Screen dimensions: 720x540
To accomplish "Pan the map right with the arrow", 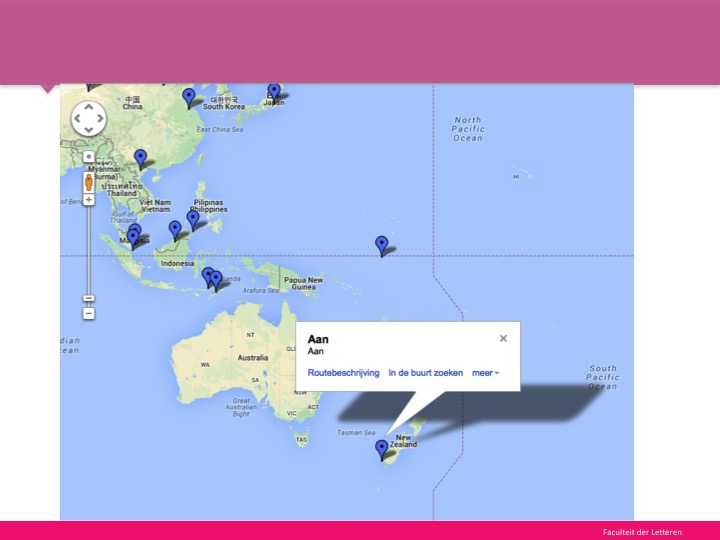I will [100, 118].
